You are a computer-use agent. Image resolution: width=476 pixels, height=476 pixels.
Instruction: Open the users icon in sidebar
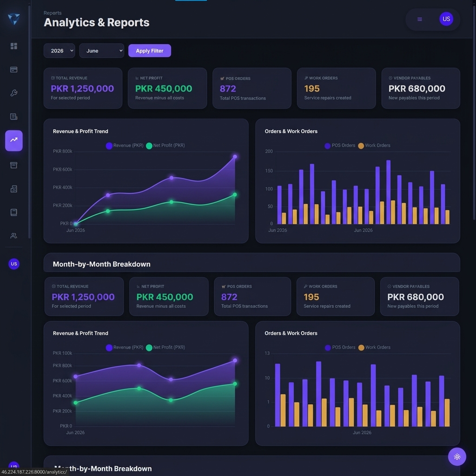coord(13,236)
